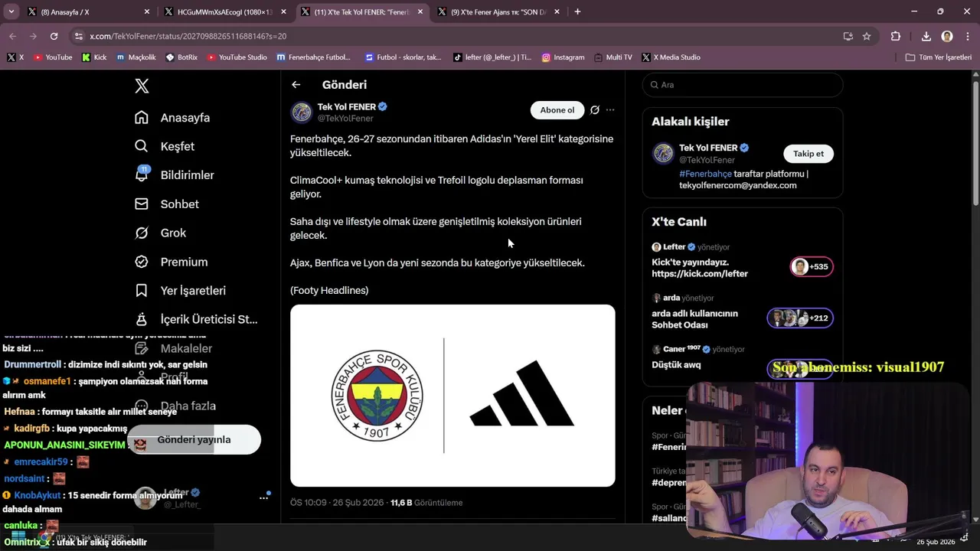Open the Maçkolik bookmark

[x=136, y=57]
